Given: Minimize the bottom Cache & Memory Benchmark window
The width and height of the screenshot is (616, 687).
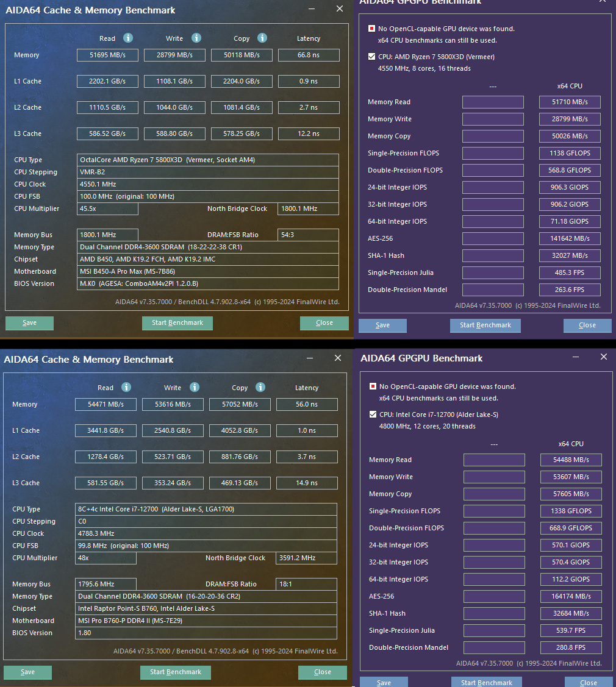Looking at the screenshot, I should [x=310, y=358].
